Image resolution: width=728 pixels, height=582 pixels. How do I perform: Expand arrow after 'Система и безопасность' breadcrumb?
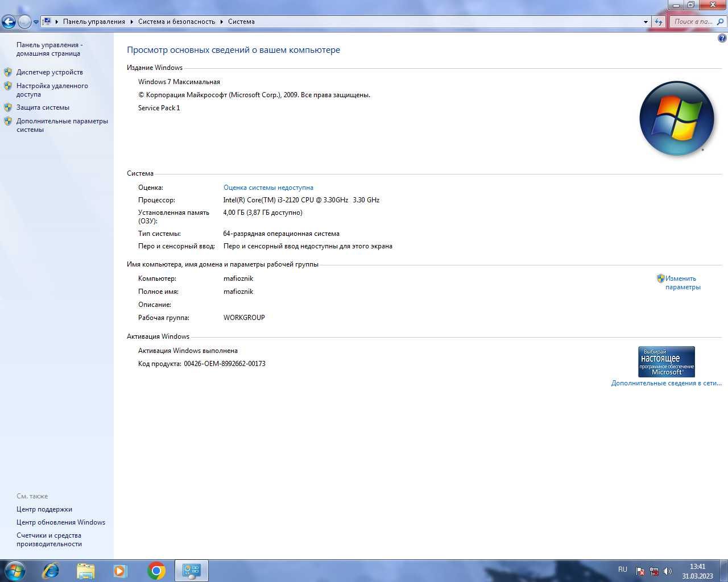222,22
